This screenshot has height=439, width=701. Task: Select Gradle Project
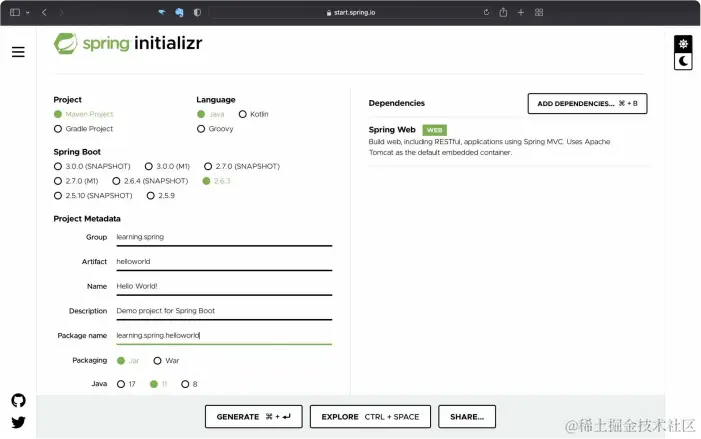pos(83,129)
